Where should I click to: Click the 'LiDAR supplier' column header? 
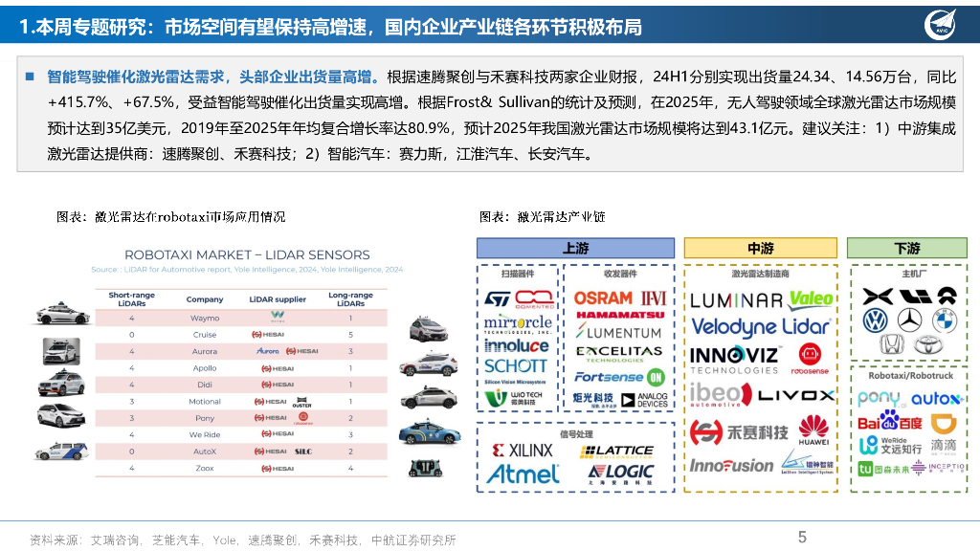coord(278,299)
